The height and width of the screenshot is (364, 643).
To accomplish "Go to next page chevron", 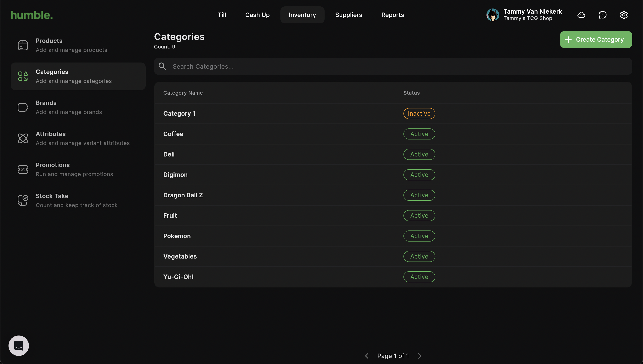I will pos(420,356).
